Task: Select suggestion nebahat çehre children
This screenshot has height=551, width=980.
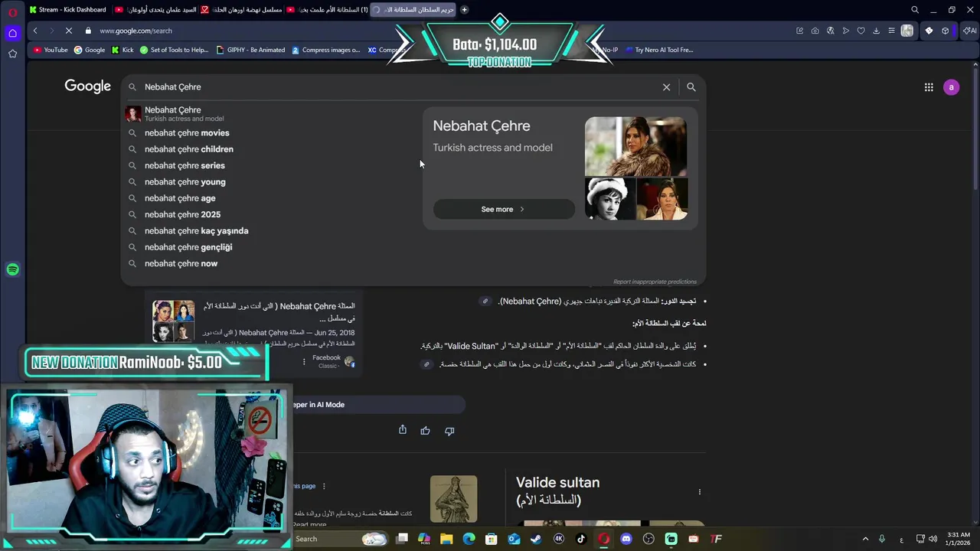Action: pyautogui.click(x=189, y=149)
